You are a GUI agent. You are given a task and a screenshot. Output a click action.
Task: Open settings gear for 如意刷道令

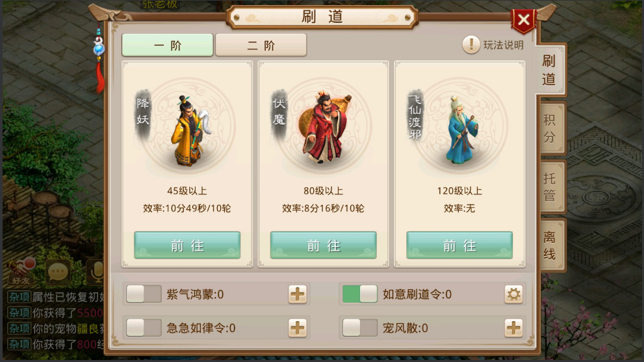pyautogui.click(x=513, y=294)
